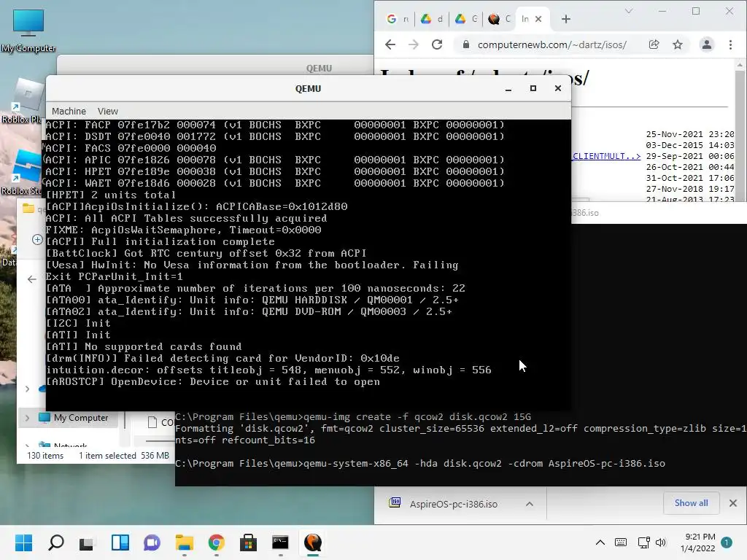Switch to Command Prompt taskbar icon
747x560 pixels.
[x=280, y=542]
